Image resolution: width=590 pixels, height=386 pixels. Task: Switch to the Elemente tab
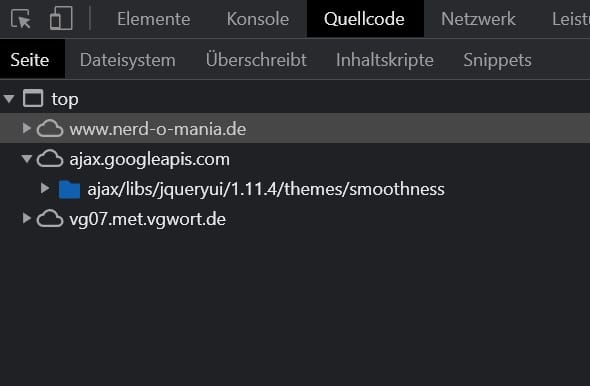click(154, 19)
